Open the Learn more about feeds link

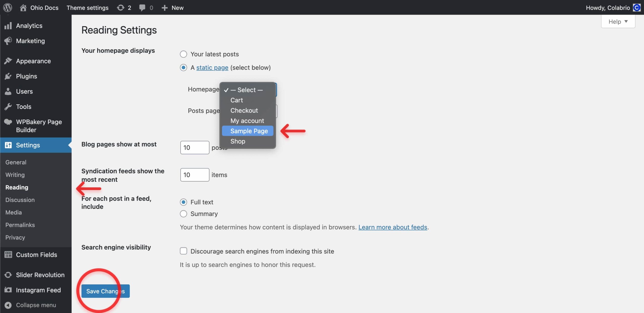coord(393,227)
